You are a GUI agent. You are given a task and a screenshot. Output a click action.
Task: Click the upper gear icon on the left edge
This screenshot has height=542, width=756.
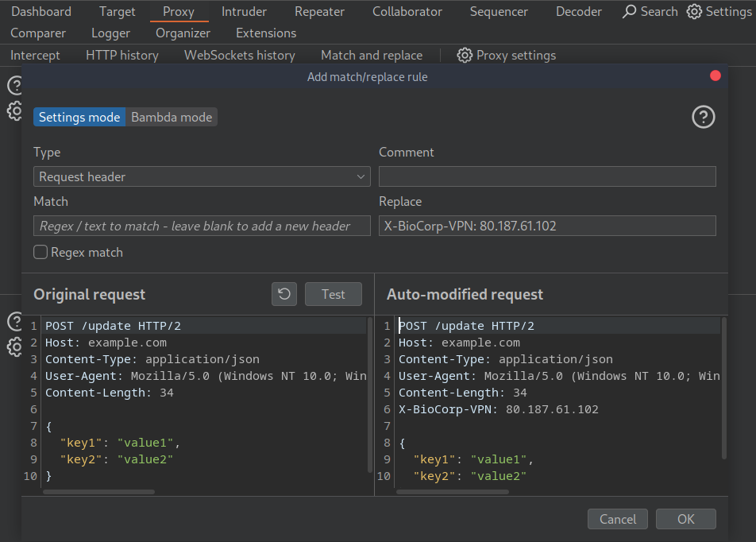[x=14, y=111]
